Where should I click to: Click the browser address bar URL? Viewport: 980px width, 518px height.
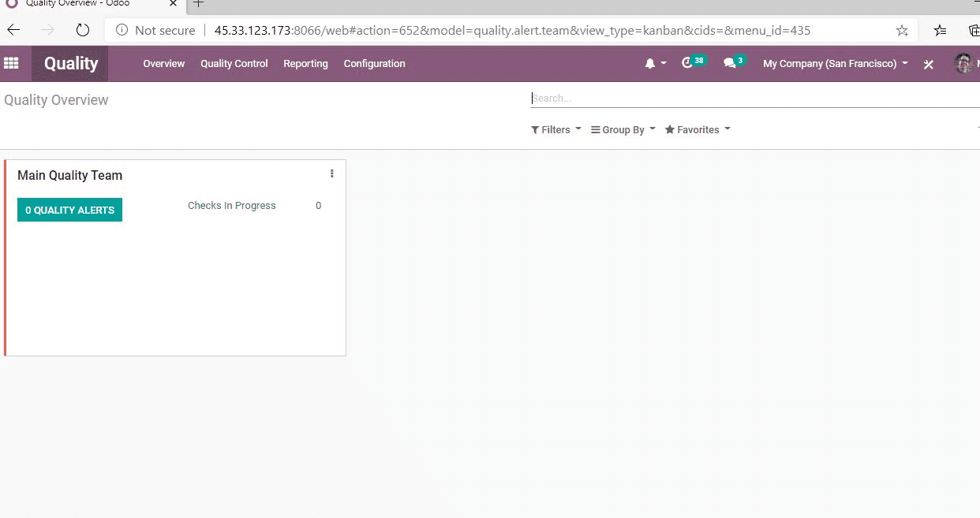click(512, 31)
